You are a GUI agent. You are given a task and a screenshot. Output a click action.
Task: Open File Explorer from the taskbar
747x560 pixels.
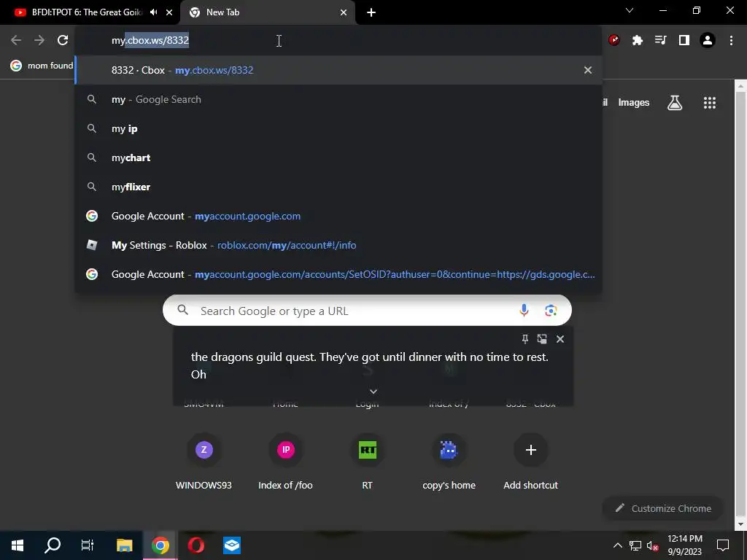pos(124,545)
